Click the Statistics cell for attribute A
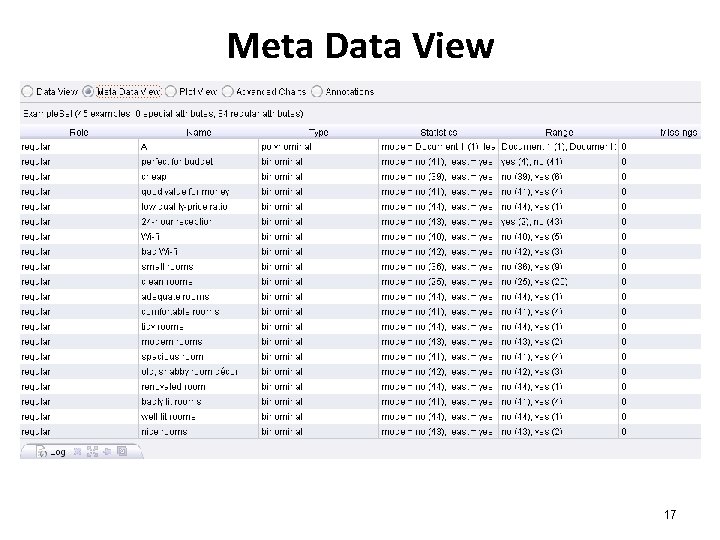Viewport: 720px width, 540px height. pyautogui.click(x=438, y=147)
